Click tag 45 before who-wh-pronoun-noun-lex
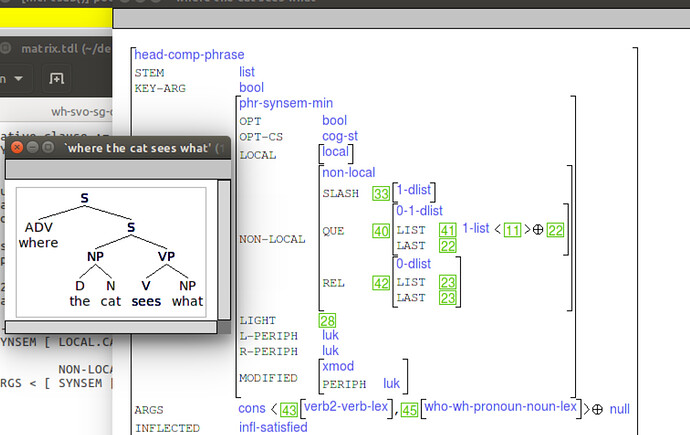This screenshot has height=435, width=690. [x=409, y=410]
